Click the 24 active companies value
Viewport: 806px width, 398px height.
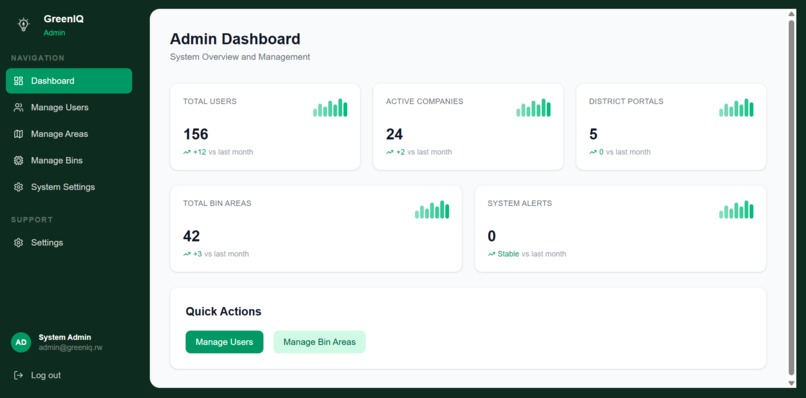pos(394,134)
